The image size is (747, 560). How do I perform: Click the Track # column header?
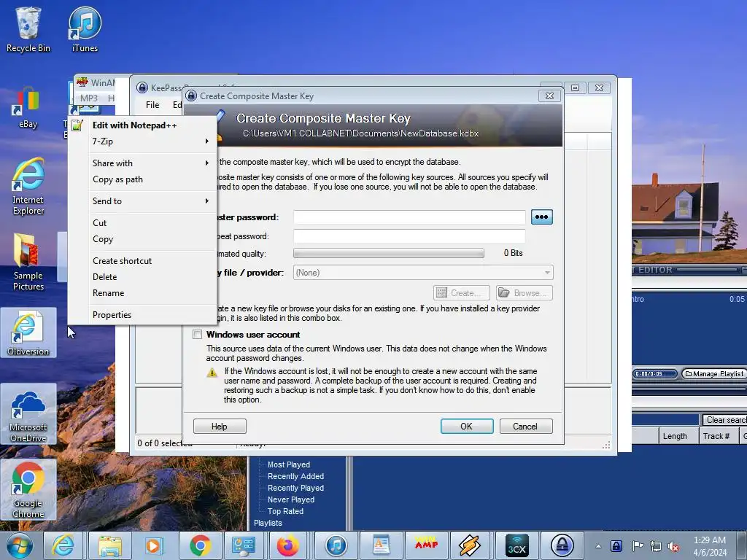point(719,436)
